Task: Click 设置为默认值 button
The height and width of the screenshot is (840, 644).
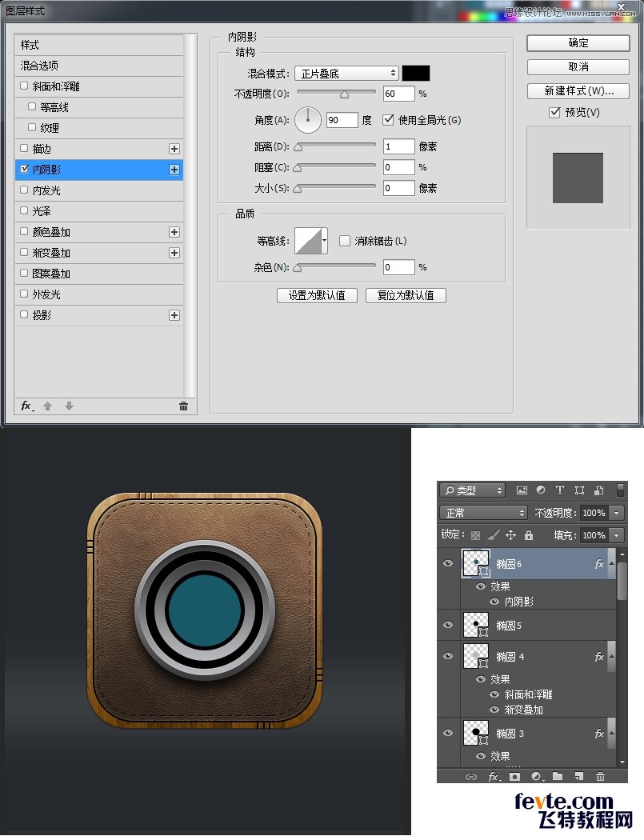Action: (x=317, y=295)
